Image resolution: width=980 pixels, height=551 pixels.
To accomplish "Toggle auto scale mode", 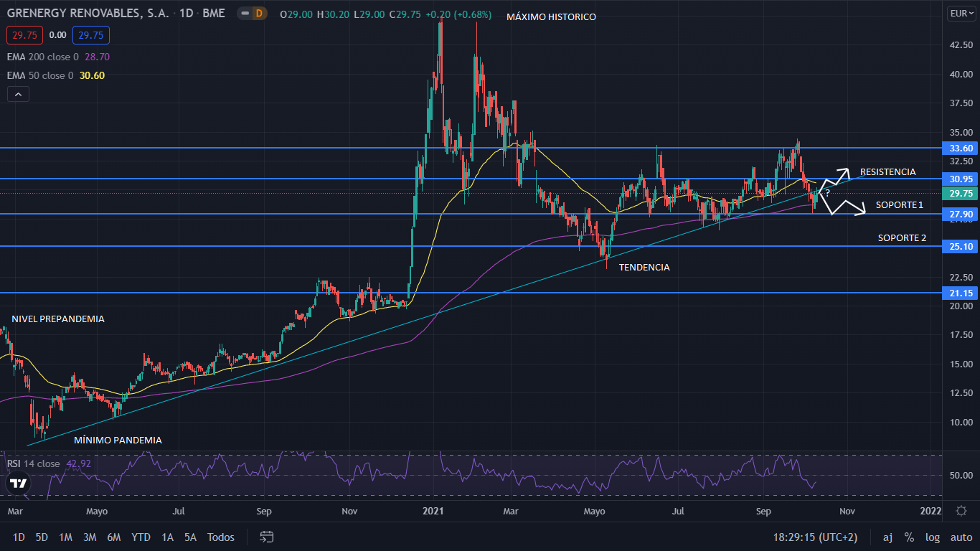I will tap(961, 537).
